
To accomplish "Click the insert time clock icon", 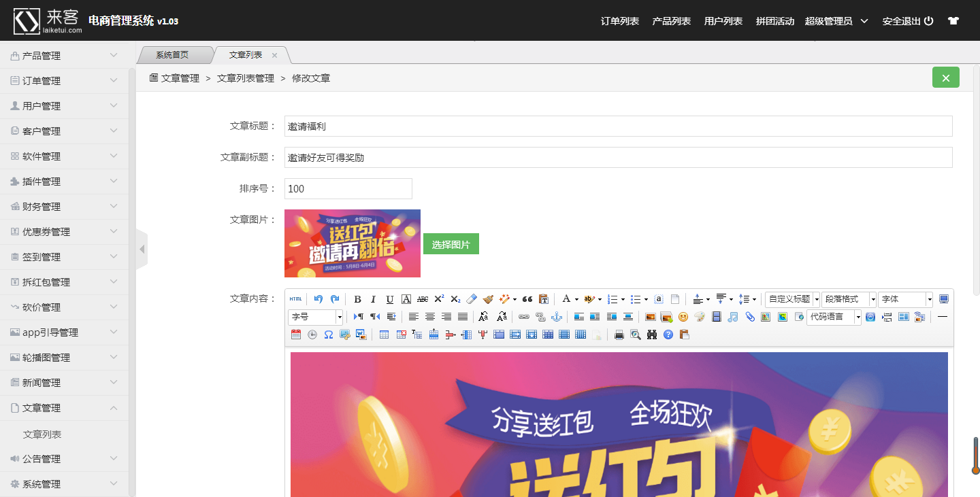I will coord(312,335).
